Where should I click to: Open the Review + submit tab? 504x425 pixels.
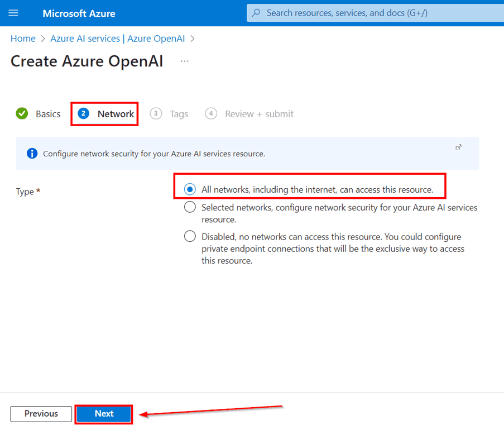(258, 114)
